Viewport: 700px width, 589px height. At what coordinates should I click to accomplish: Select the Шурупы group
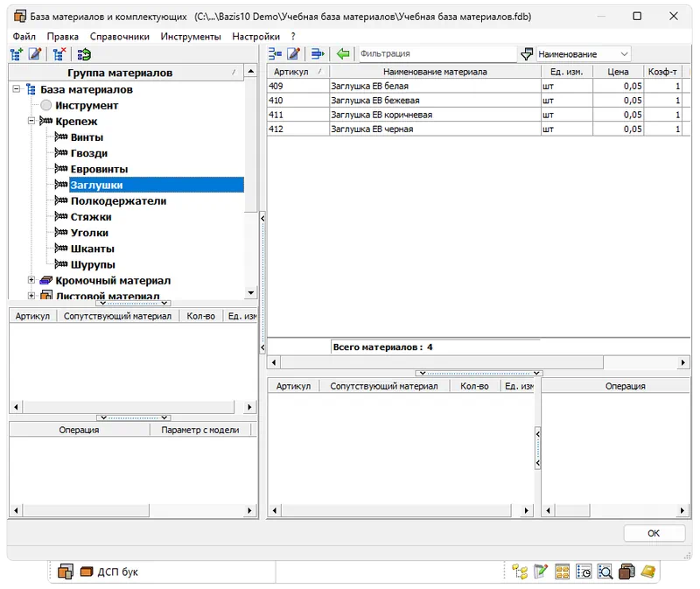[x=93, y=265]
